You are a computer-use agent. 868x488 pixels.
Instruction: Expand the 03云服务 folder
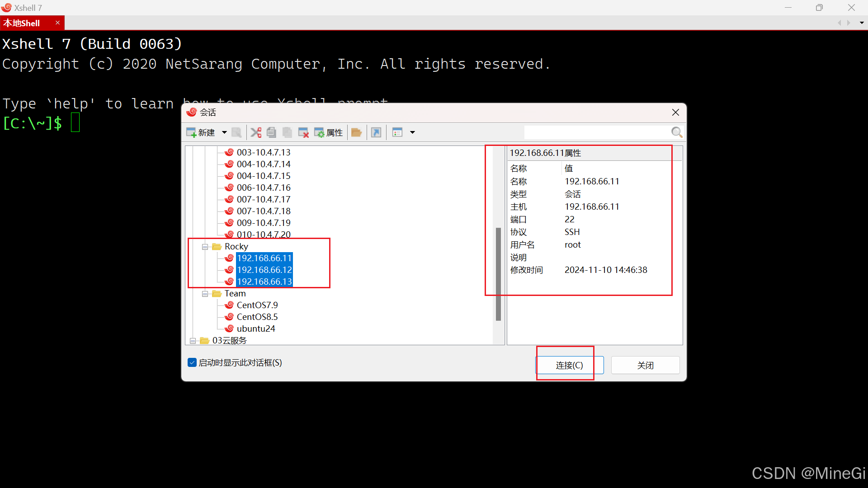[x=193, y=341]
